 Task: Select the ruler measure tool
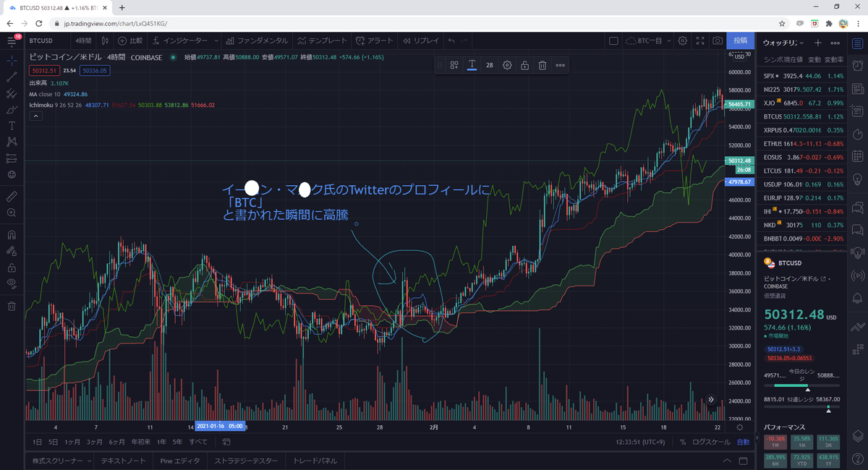point(12,196)
